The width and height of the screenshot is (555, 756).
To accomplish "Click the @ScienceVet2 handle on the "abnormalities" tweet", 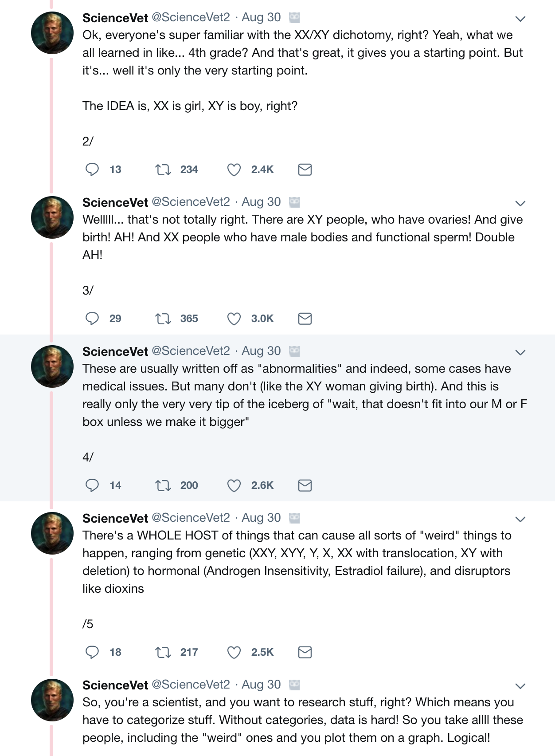I will point(191,351).
